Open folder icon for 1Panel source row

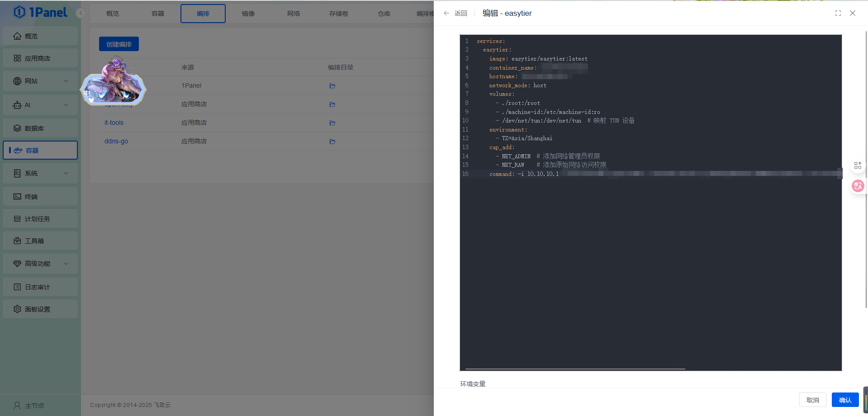click(332, 86)
